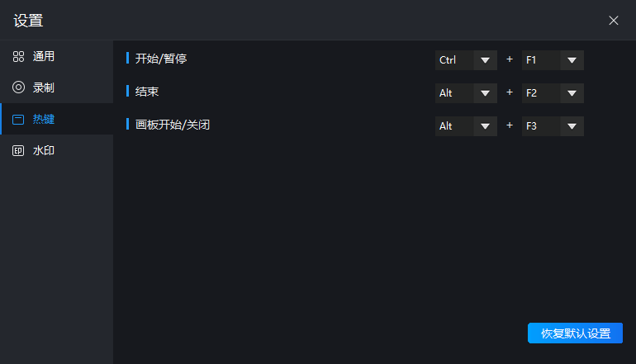The height and width of the screenshot is (364, 636).
Task: Switch to the 录制 tab
Action: [x=44, y=87]
